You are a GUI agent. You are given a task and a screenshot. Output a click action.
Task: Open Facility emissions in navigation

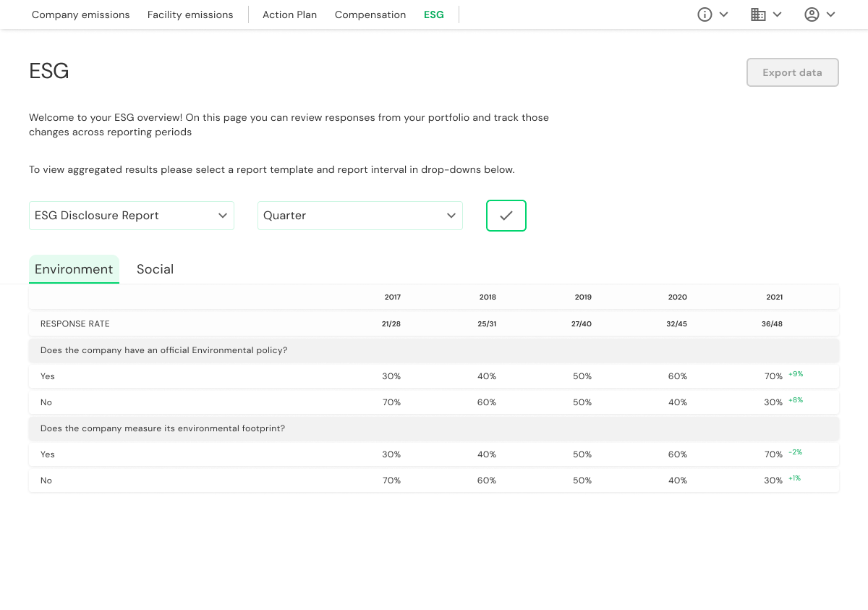(190, 14)
